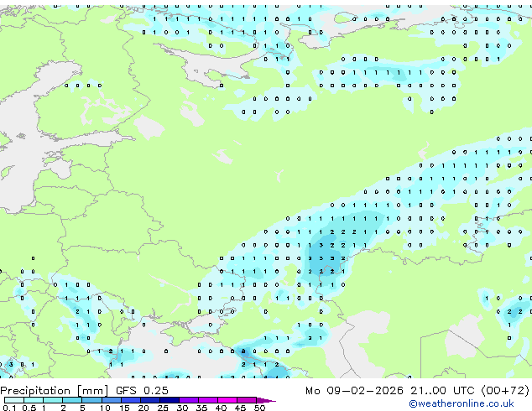This screenshot has width=532, height=411.
Task: Click the '(00+72)' forecast offset text
Action: click(505, 391)
